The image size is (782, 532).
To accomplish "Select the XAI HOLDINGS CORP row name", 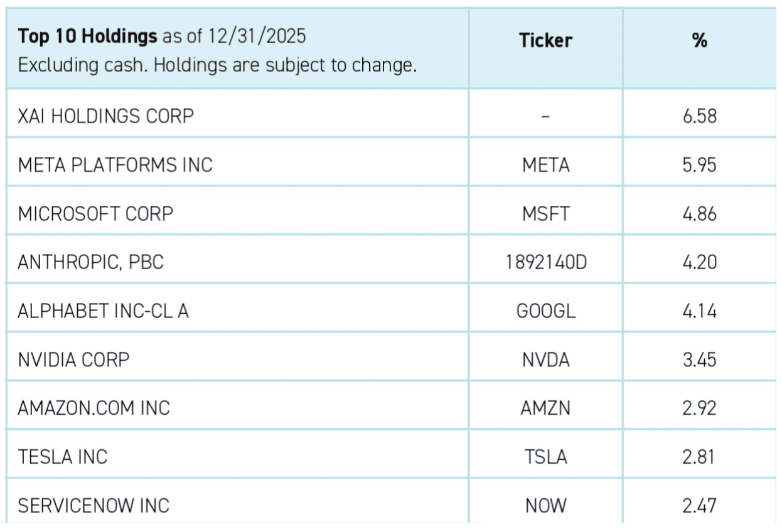I will (x=106, y=116).
